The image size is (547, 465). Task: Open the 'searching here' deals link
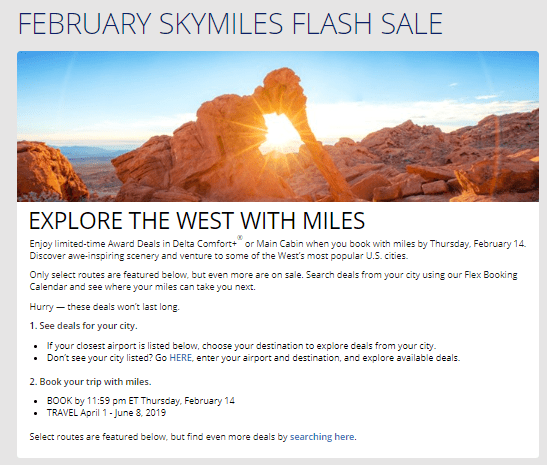point(322,437)
